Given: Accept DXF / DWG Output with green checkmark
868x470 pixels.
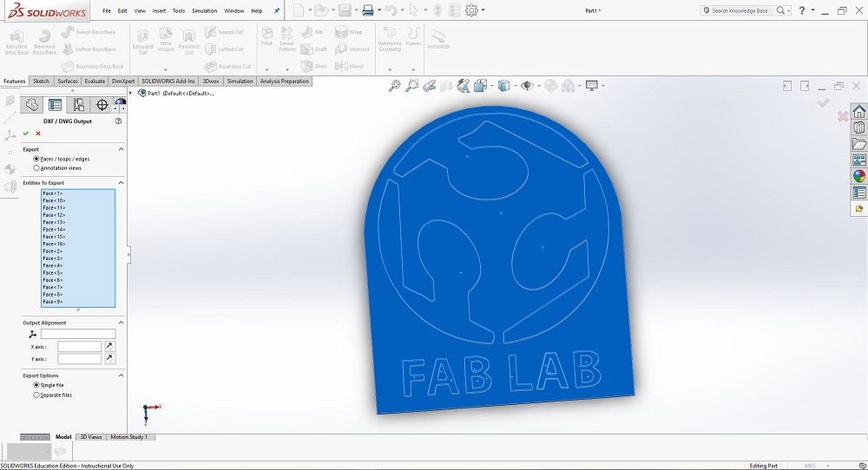Looking at the screenshot, I should [25, 134].
